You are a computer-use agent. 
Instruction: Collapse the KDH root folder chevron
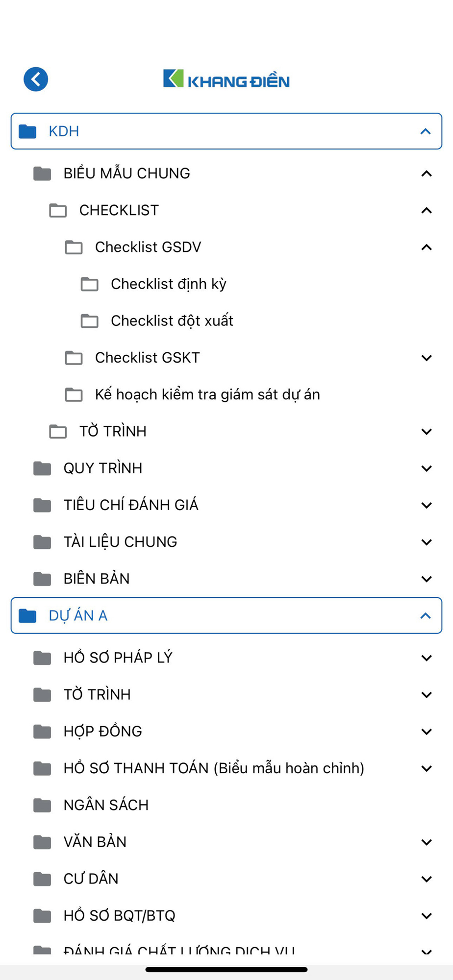[x=426, y=131]
